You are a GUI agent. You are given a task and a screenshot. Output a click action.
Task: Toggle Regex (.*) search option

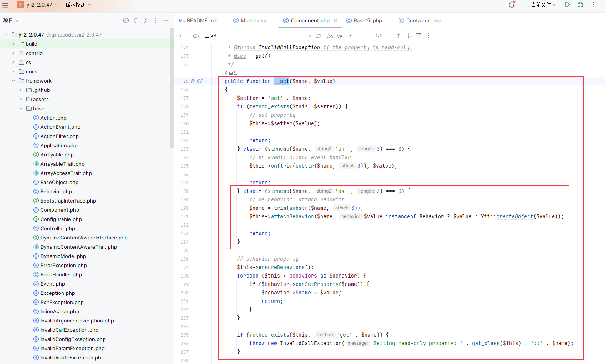[x=350, y=36]
